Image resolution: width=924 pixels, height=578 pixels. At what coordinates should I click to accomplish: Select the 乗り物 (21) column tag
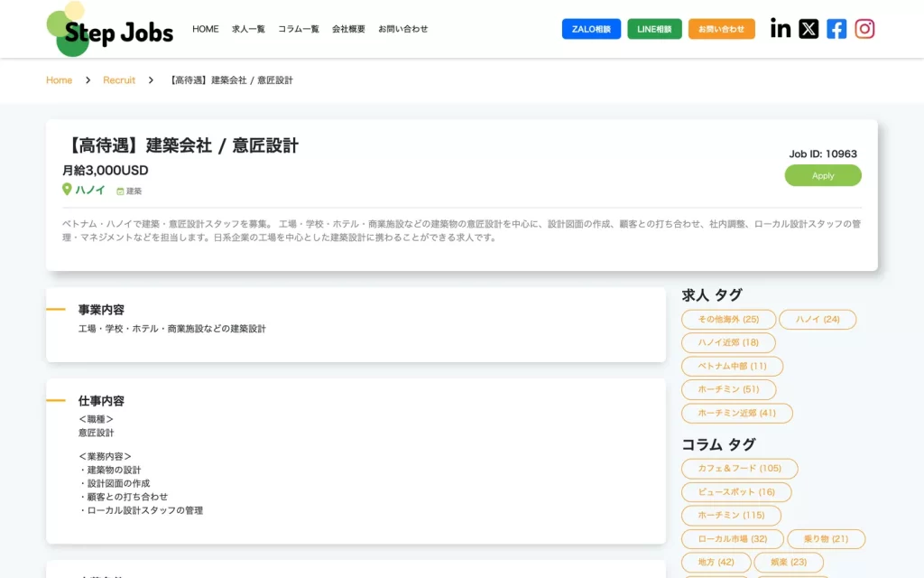(x=826, y=539)
